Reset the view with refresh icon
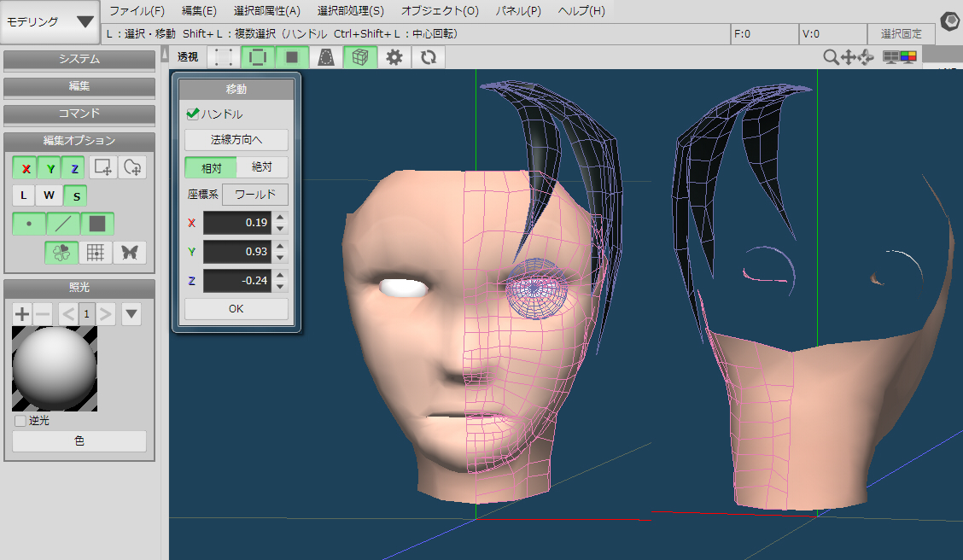 [428, 57]
